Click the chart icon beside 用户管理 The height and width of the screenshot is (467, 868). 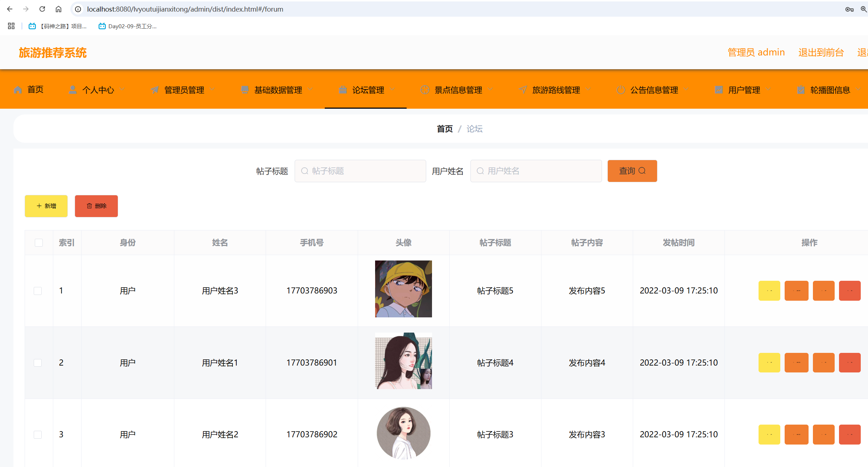719,90
